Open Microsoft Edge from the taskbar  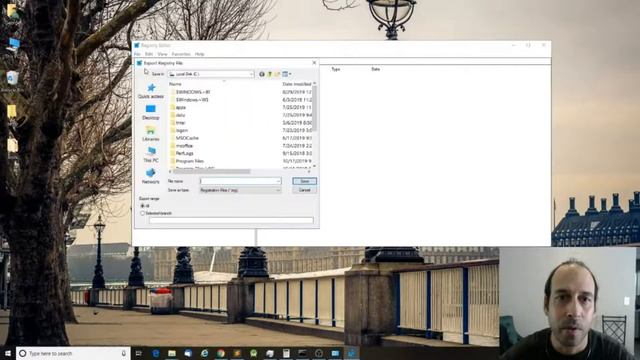click(x=156, y=353)
